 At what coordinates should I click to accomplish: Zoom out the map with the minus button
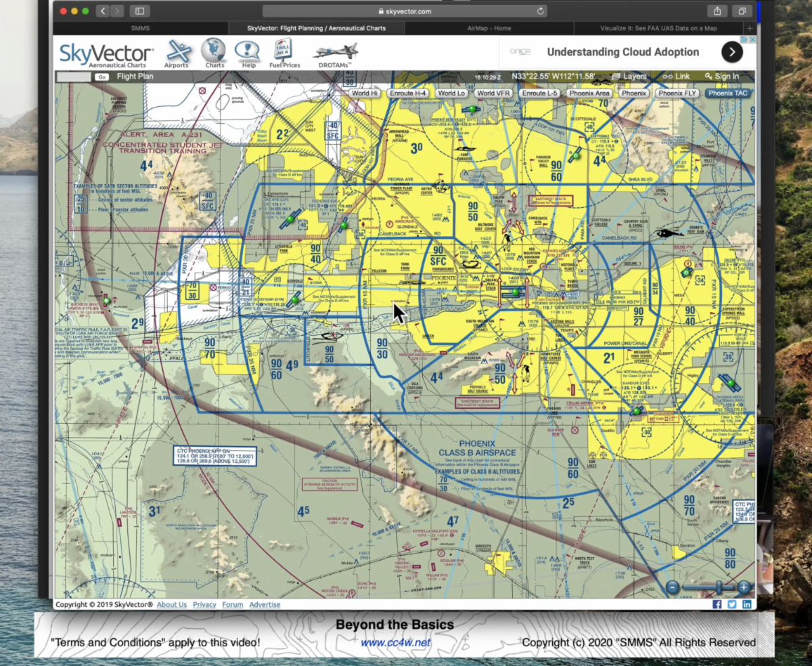point(673,587)
